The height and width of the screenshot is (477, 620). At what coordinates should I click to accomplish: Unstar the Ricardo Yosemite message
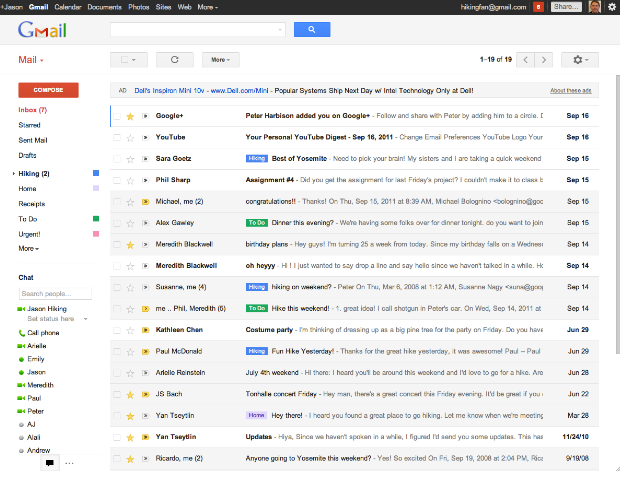[130, 459]
